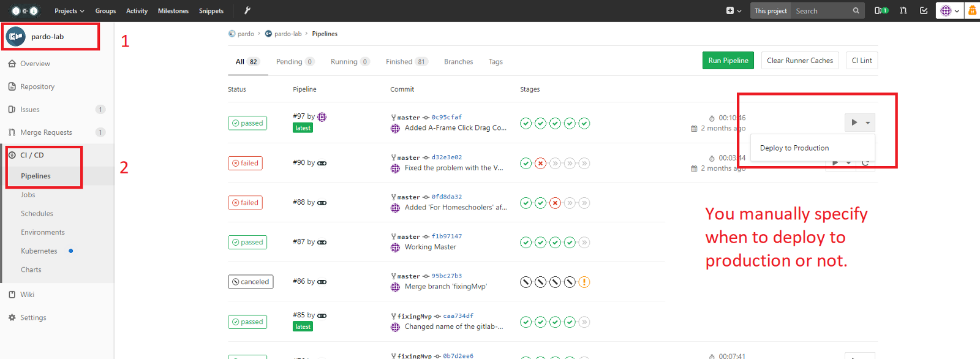Click the green Run Pipeline button
Viewport: 980px width, 359px height.
728,61
